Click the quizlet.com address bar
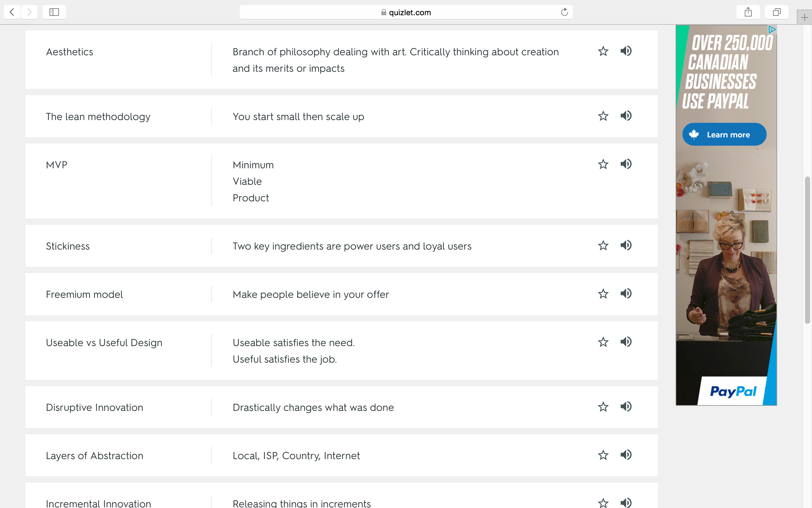The height and width of the screenshot is (508, 812). [406, 12]
